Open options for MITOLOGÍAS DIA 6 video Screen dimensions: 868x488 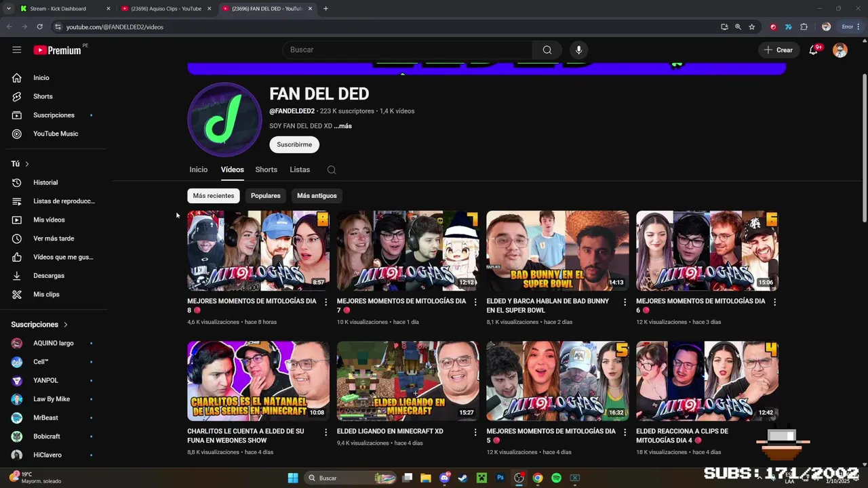[774, 302]
